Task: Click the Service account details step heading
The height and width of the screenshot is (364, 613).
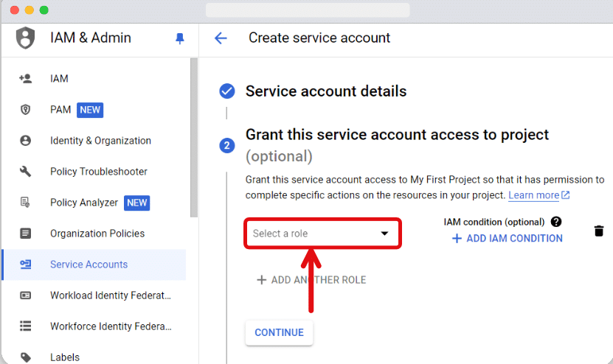Action: [x=326, y=91]
